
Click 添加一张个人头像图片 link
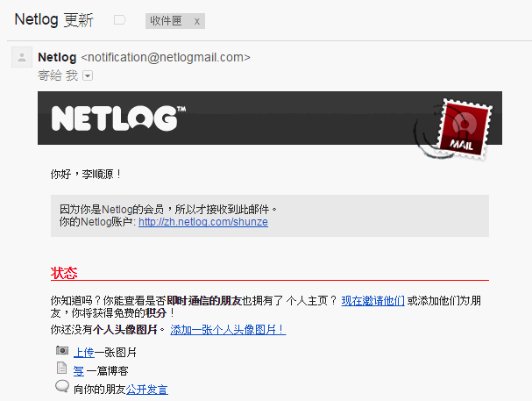click(x=228, y=330)
